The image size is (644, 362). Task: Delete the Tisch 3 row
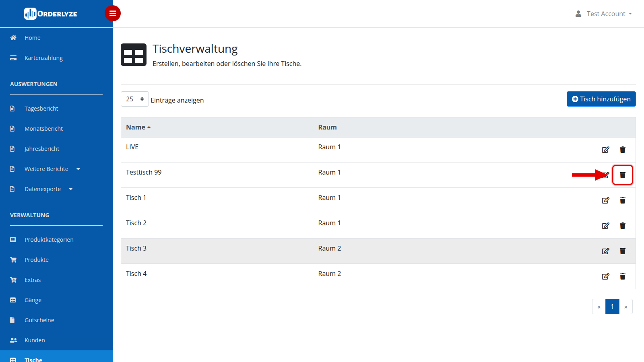pos(622,251)
